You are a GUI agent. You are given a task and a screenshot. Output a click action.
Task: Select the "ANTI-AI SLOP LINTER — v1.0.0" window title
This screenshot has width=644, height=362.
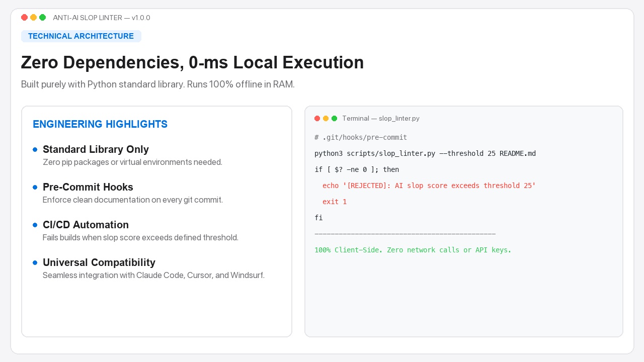click(102, 18)
